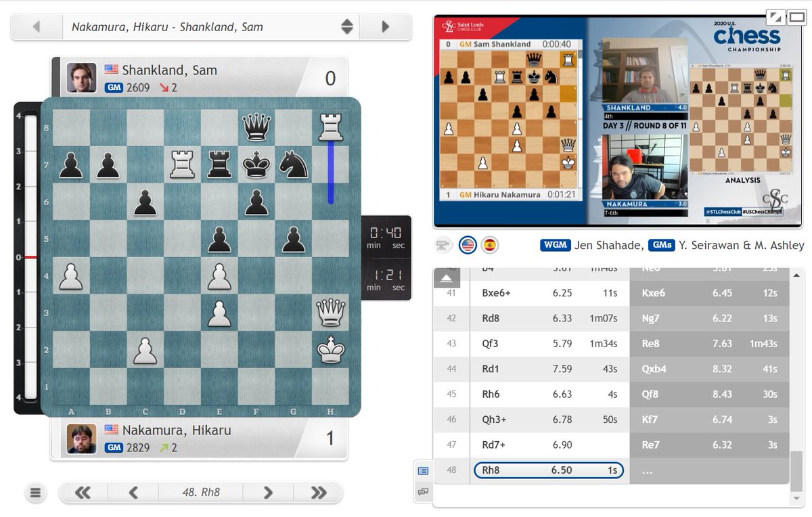Select the black rook on e7

pyautogui.click(x=219, y=164)
